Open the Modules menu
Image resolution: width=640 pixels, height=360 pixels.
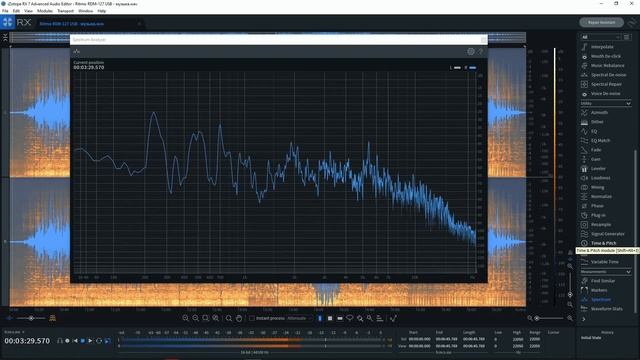click(45, 11)
